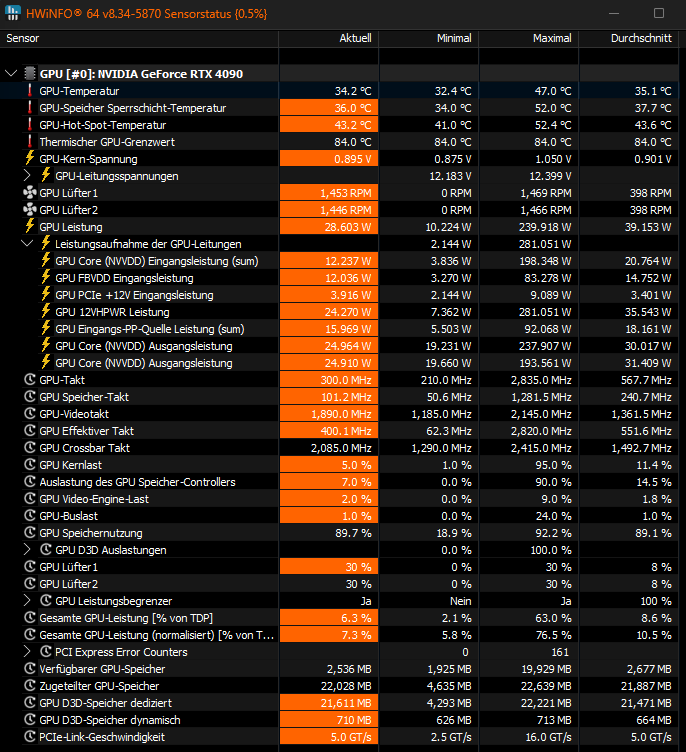
Task: Expand the GPU D3D Auslastungen subgroup
Action: [x=27, y=550]
